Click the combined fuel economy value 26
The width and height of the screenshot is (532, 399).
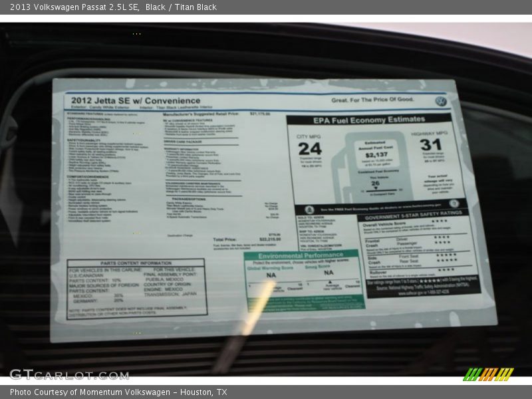(x=375, y=184)
